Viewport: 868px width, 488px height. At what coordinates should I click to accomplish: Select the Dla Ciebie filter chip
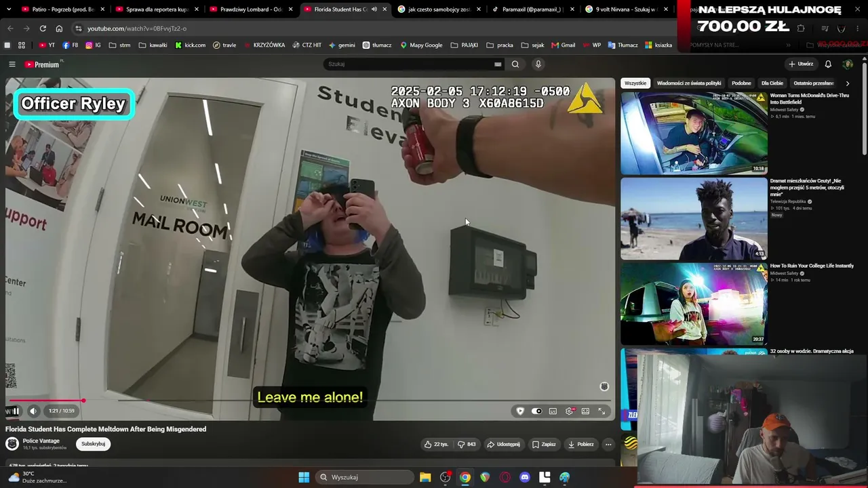772,83
